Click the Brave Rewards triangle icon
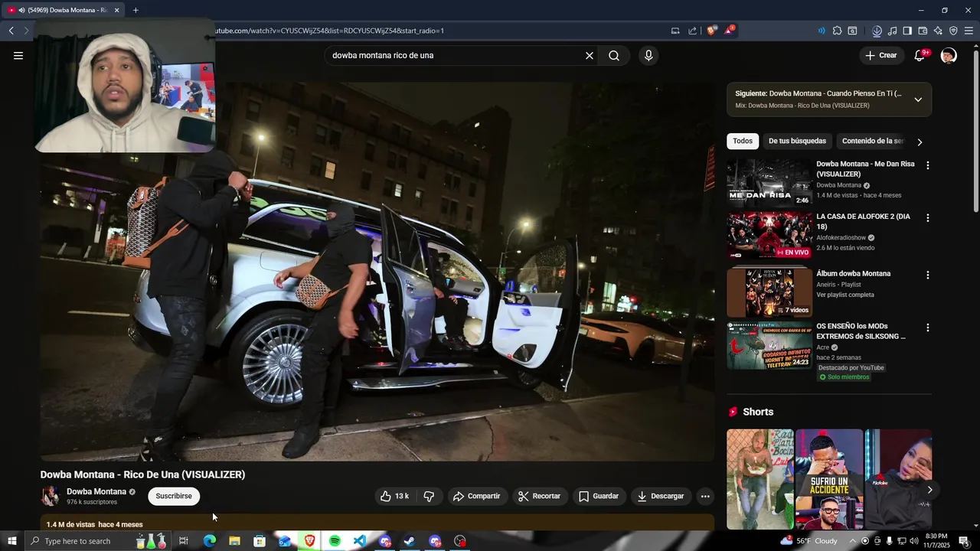Image resolution: width=980 pixels, height=551 pixels. pos(730,31)
